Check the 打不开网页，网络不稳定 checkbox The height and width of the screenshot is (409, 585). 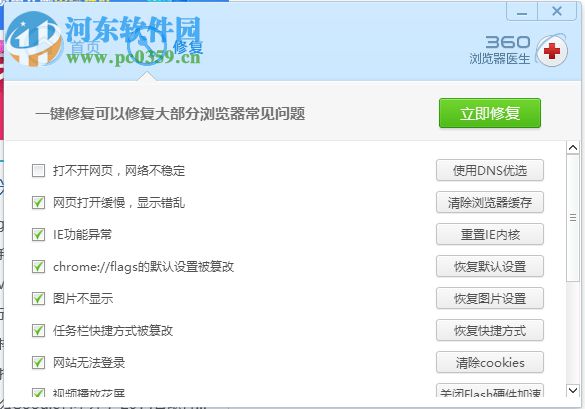click(38, 171)
